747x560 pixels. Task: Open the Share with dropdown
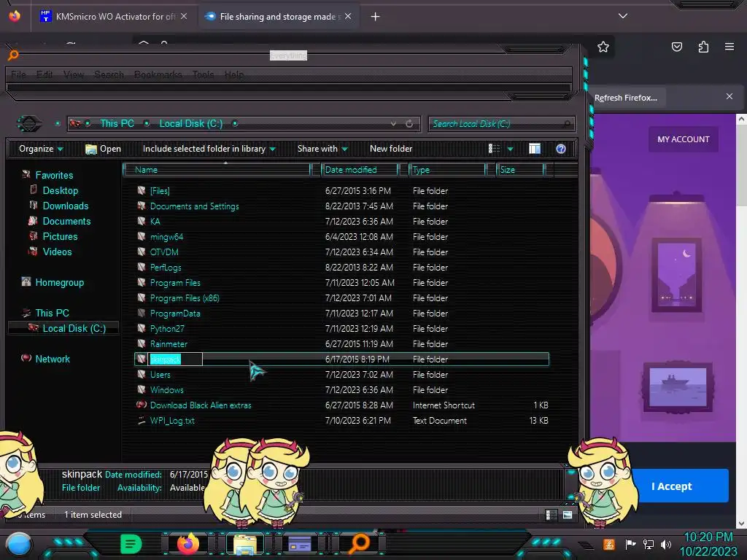pyautogui.click(x=322, y=149)
